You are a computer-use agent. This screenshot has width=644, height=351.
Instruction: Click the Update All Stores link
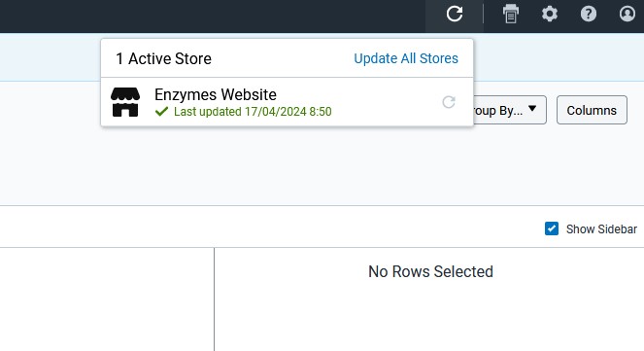(406, 58)
